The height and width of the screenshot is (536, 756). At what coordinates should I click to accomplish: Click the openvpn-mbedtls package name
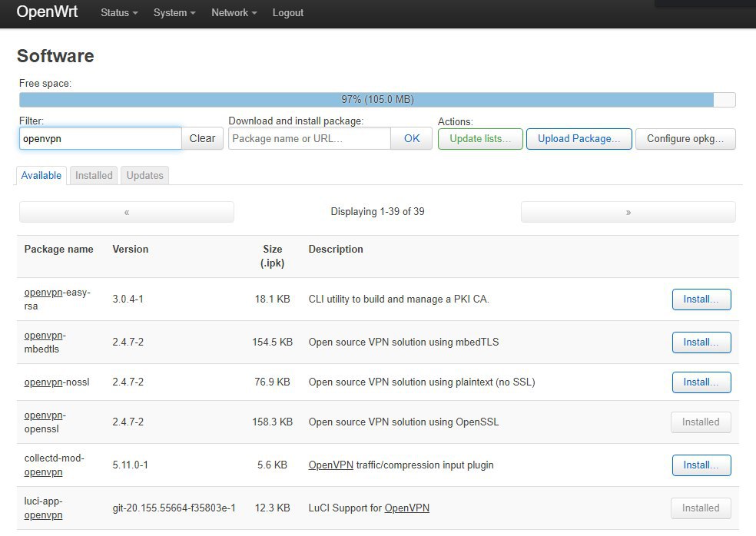[45, 342]
